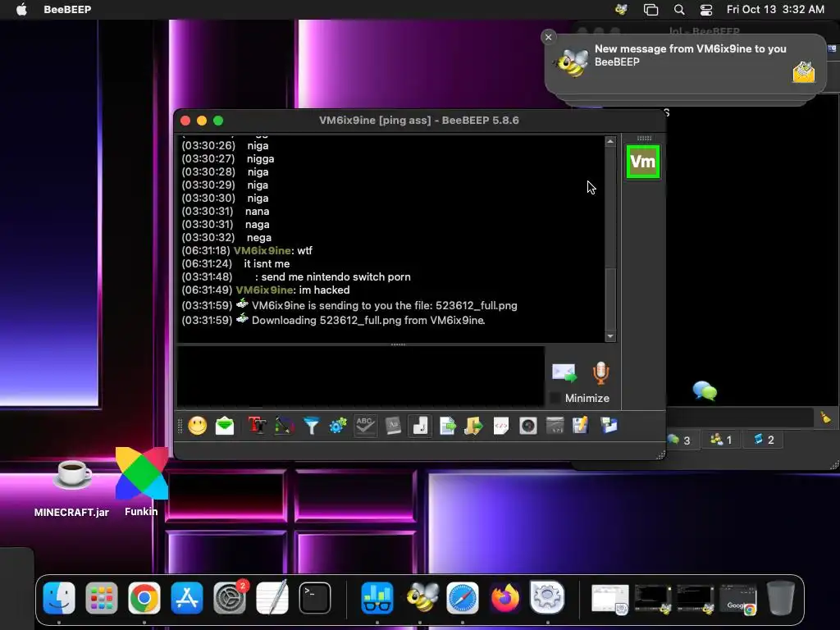Image resolution: width=840 pixels, height=630 pixels.
Task: Open chat settings blue gears icon
Action: coord(338,426)
